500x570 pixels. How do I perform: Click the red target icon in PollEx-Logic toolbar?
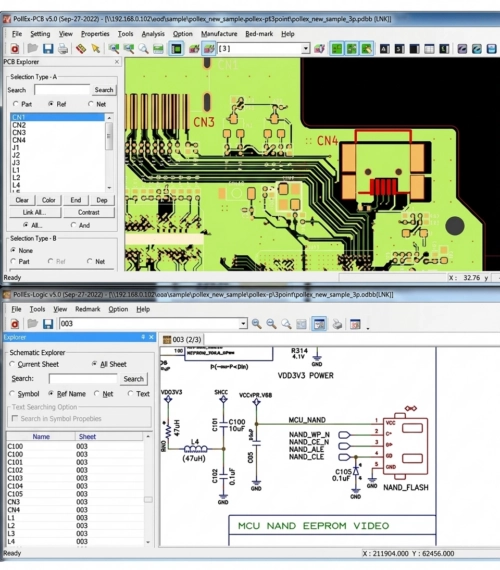click(15, 324)
